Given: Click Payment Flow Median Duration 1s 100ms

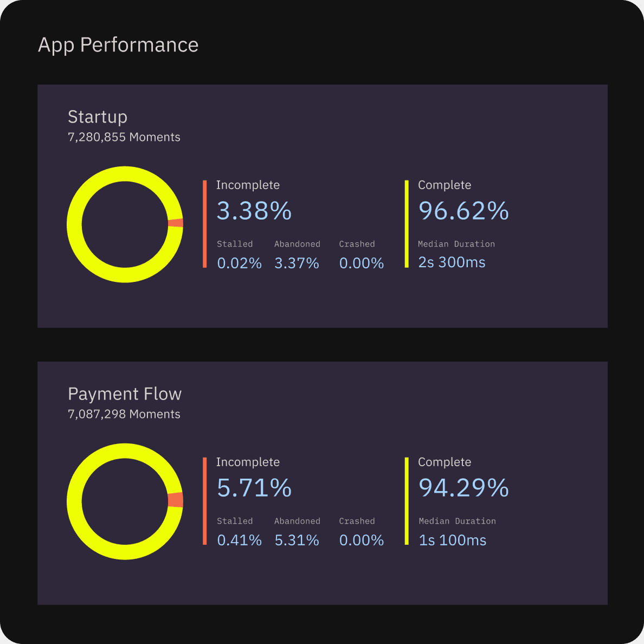Looking at the screenshot, I should [x=453, y=540].
